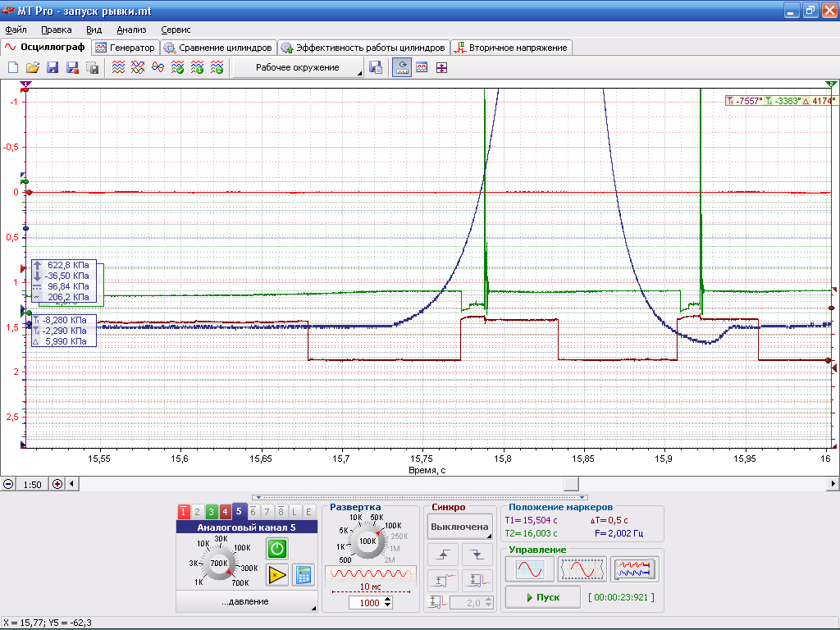This screenshot has height=630, width=840.
Task: Choose the multi-channel recorder display mode
Action: 634,569
